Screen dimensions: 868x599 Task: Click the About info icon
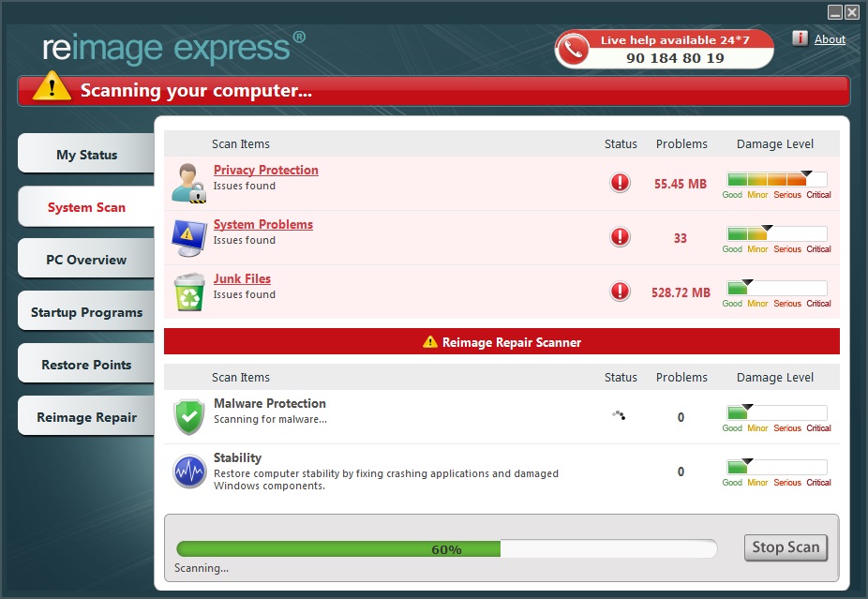coord(800,38)
